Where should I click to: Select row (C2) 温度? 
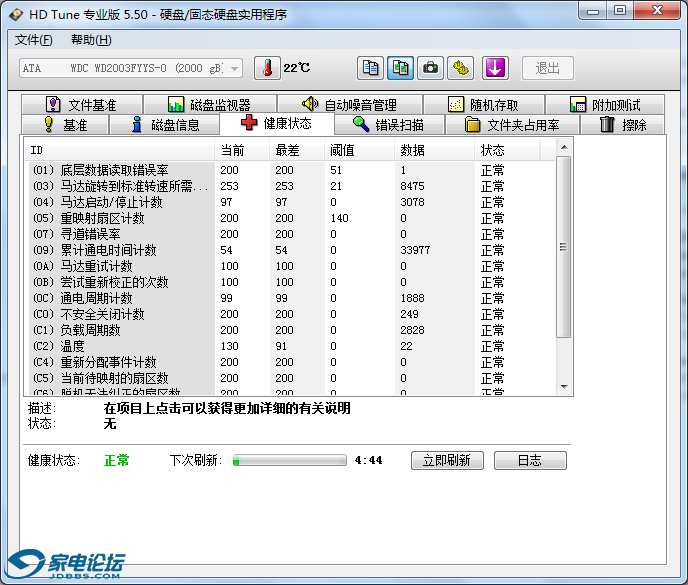pos(292,346)
